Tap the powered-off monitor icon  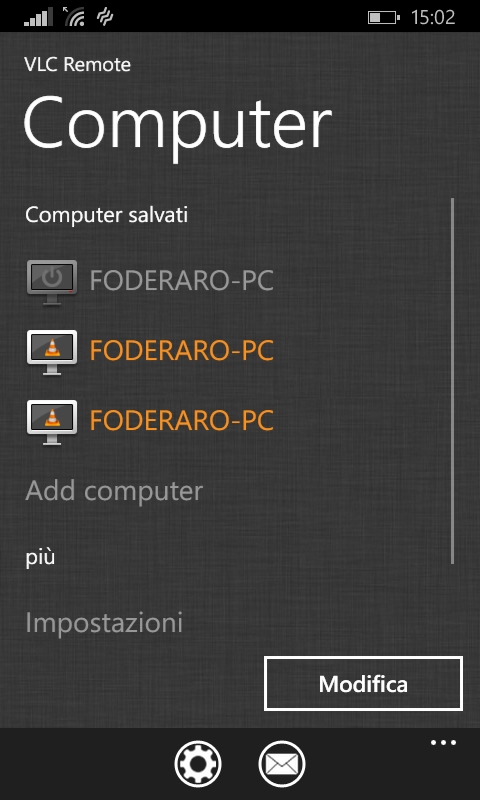52,282
